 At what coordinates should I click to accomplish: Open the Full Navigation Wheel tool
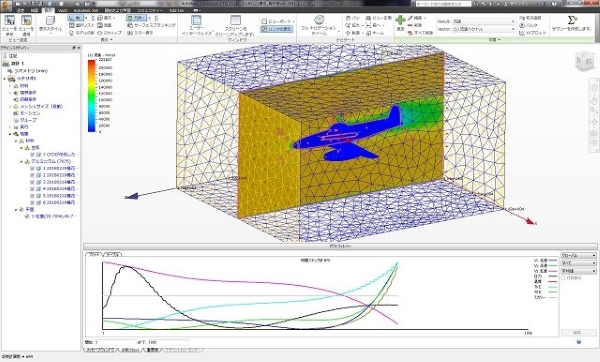tap(319, 20)
